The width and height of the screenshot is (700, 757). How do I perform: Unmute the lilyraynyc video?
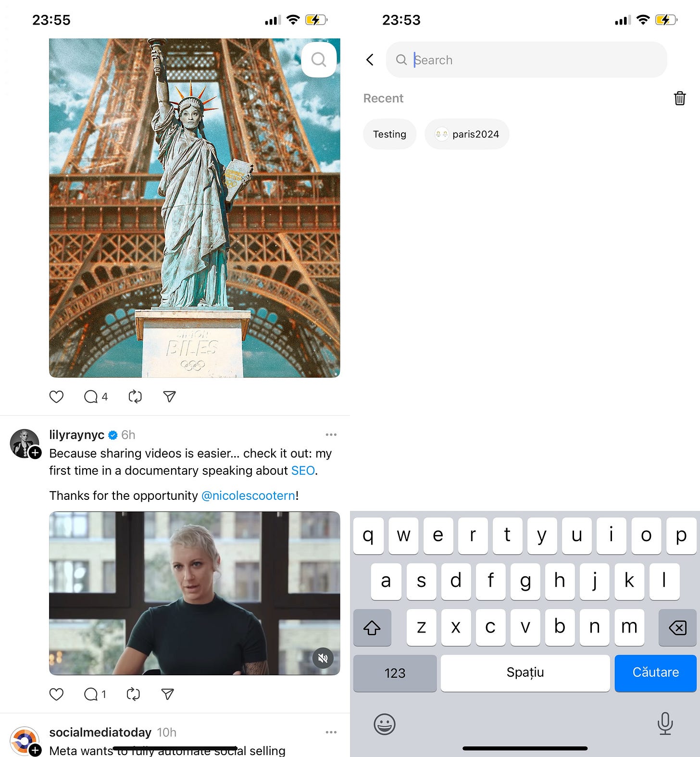pyautogui.click(x=323, y=658)
